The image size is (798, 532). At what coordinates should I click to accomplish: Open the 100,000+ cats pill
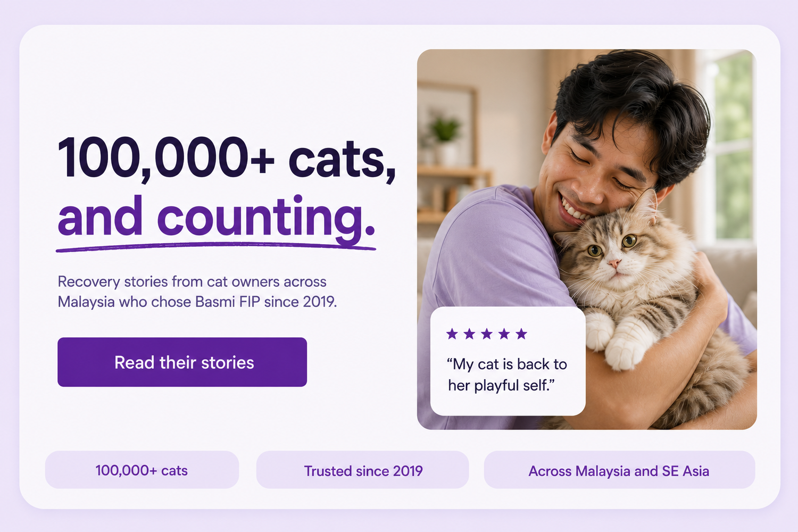[142, 470]
